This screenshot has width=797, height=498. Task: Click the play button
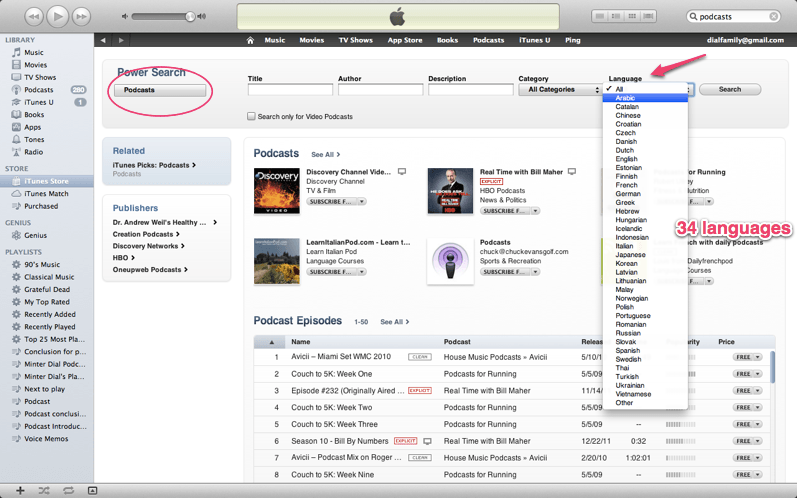pyautogui.click(x=57, y=16)
